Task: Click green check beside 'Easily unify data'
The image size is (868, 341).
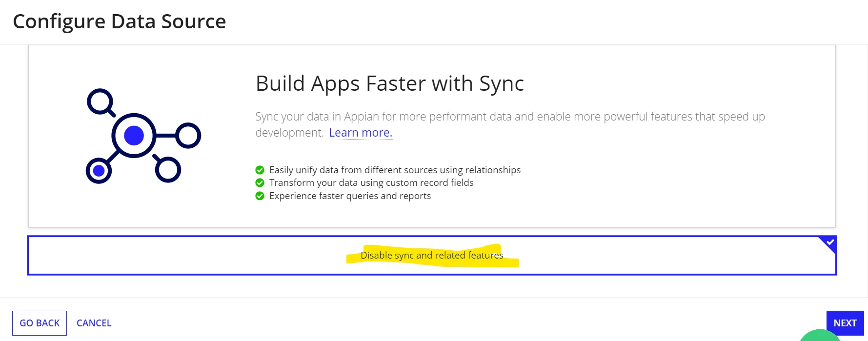Action: (x=260, y=170)
